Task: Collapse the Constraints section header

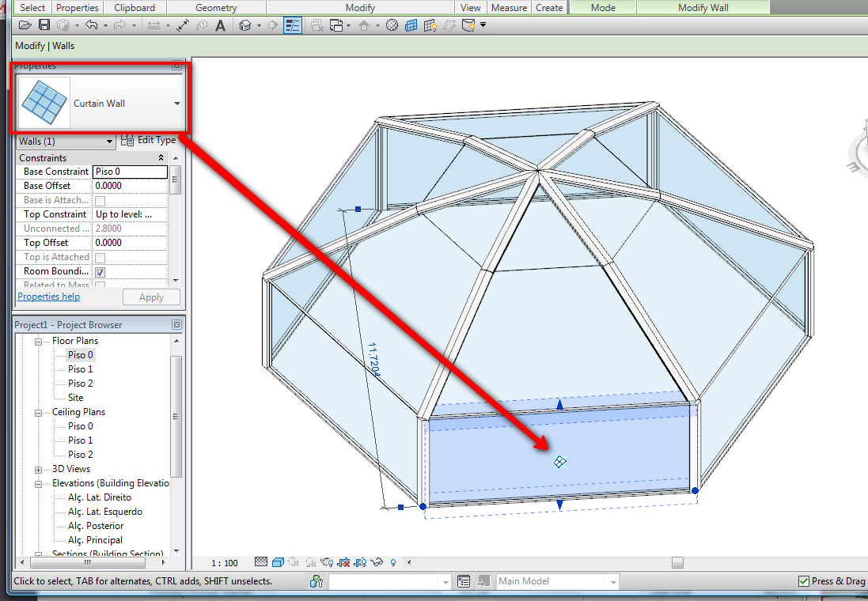Action: click(x=161, y=157)
